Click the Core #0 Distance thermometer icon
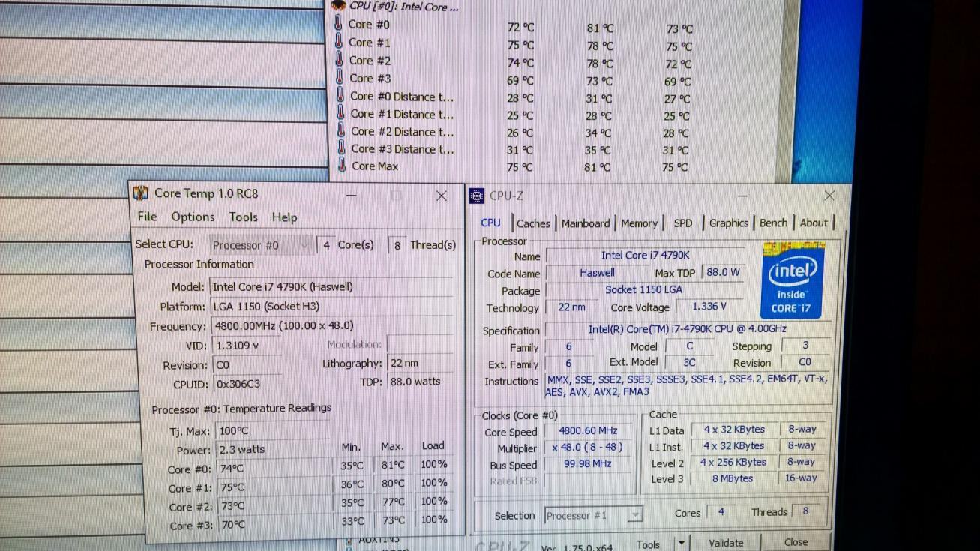 (x=340, y=96)
